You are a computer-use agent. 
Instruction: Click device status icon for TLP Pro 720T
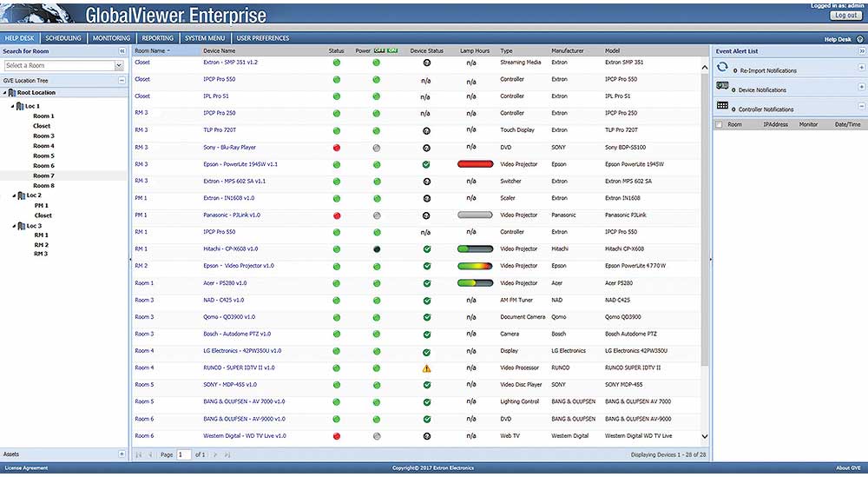426,131
